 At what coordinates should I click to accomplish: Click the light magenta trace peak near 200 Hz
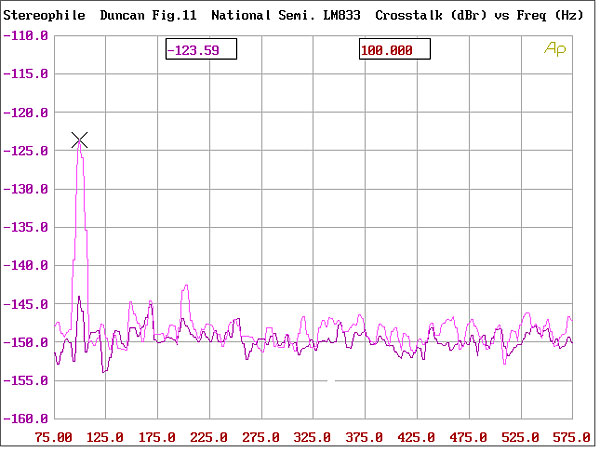(186, 286)
